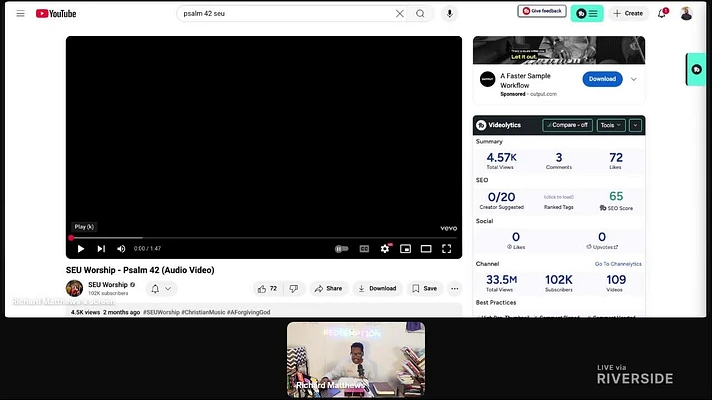
Task: Share the video
Action: tap(328, 289)
